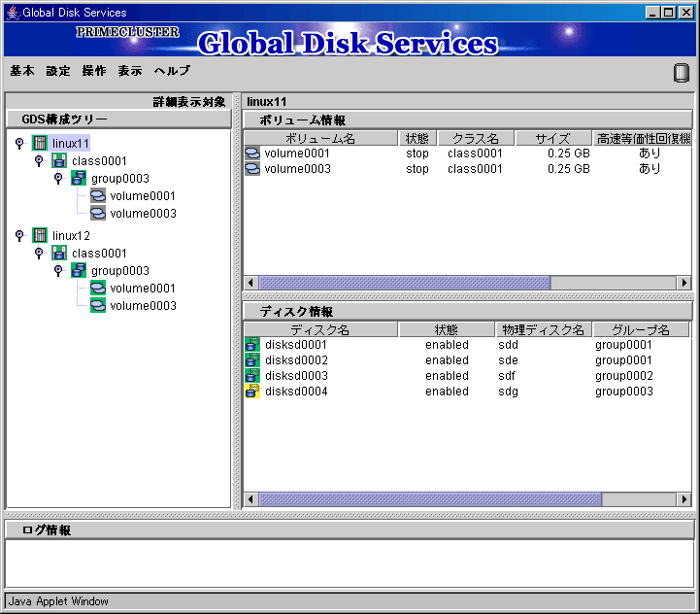Click volume table horizontal scrollbar thumb
The image size is (700, 614).
(405, 283)
